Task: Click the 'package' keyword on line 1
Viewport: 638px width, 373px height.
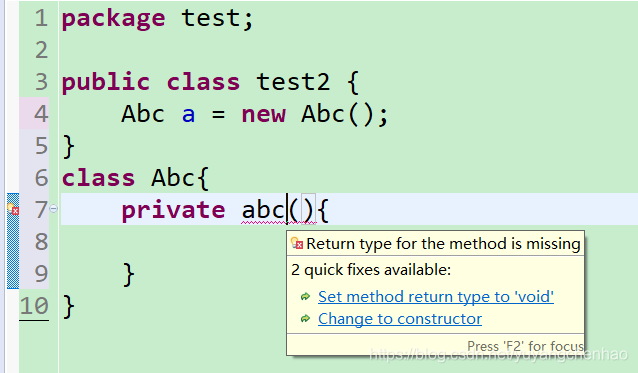Action: click(114, 19)
